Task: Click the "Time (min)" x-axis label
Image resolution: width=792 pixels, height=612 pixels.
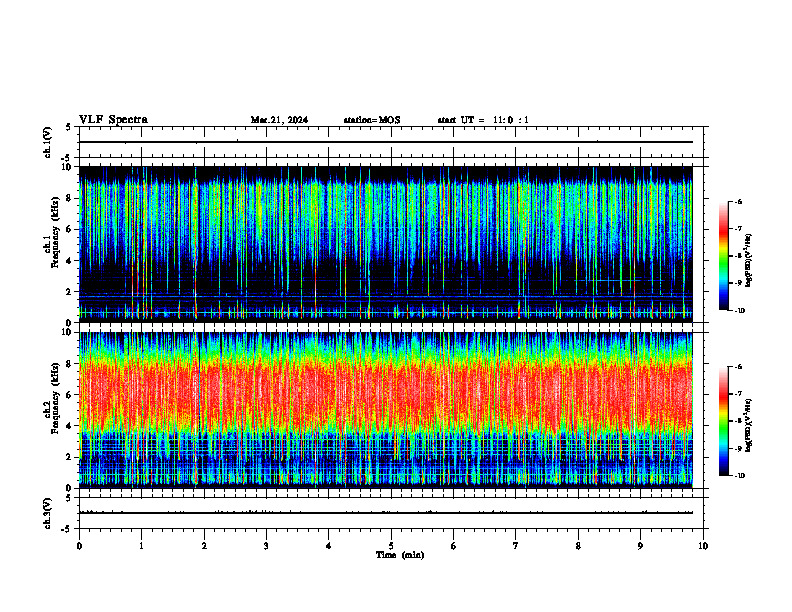Action: [400, 555]
